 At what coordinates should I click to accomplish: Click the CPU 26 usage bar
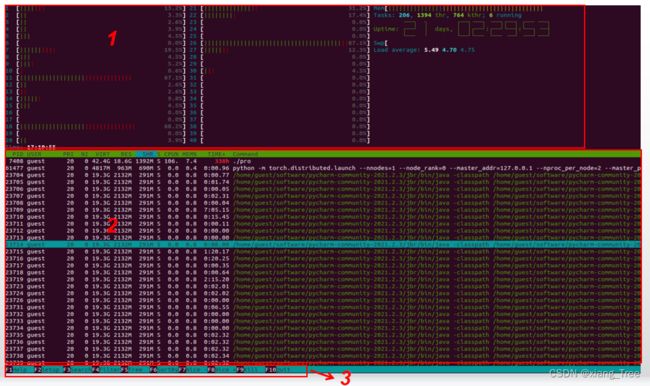click(x=280, y=43)
